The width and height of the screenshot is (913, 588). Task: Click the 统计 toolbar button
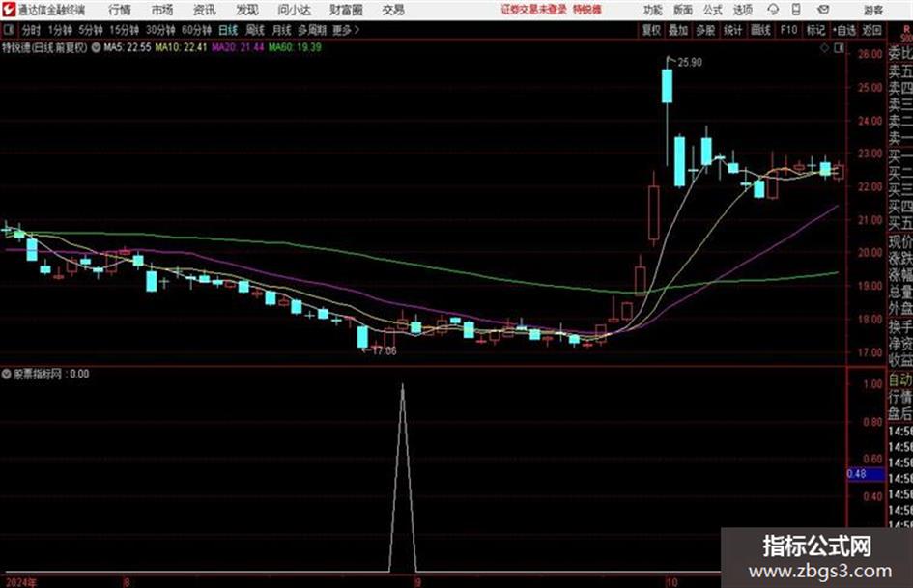click(x=733, y=30)
